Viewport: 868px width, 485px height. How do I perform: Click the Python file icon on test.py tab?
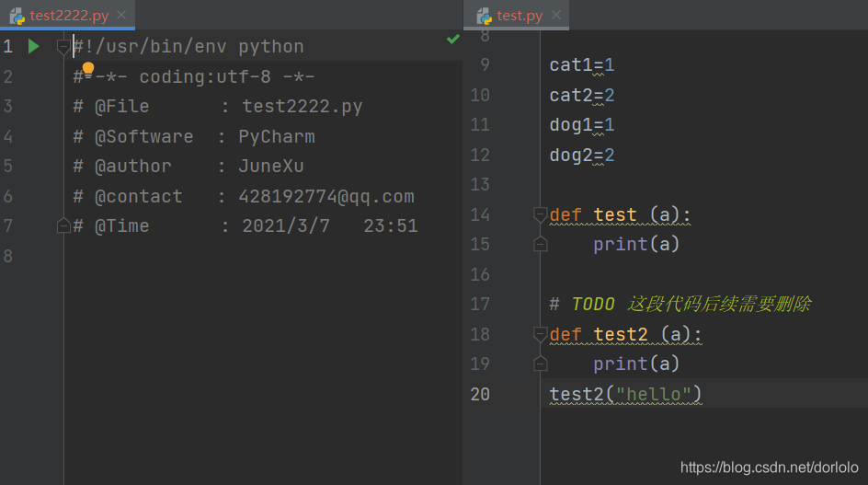tap(485, 16)
